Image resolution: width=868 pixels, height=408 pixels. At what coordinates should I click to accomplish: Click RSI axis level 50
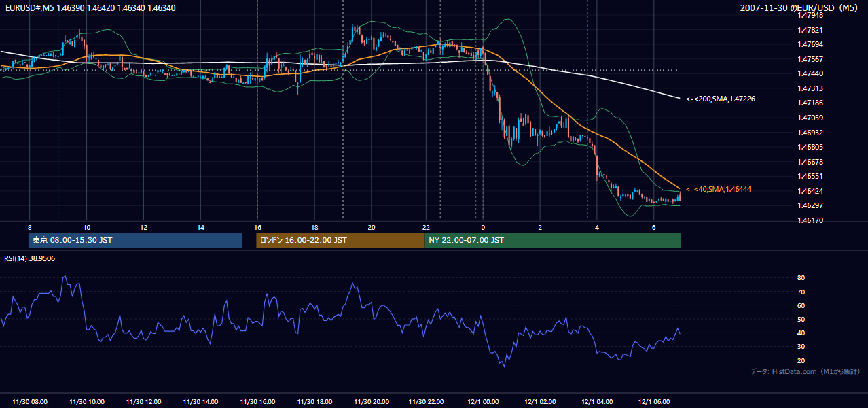(801, 319)
